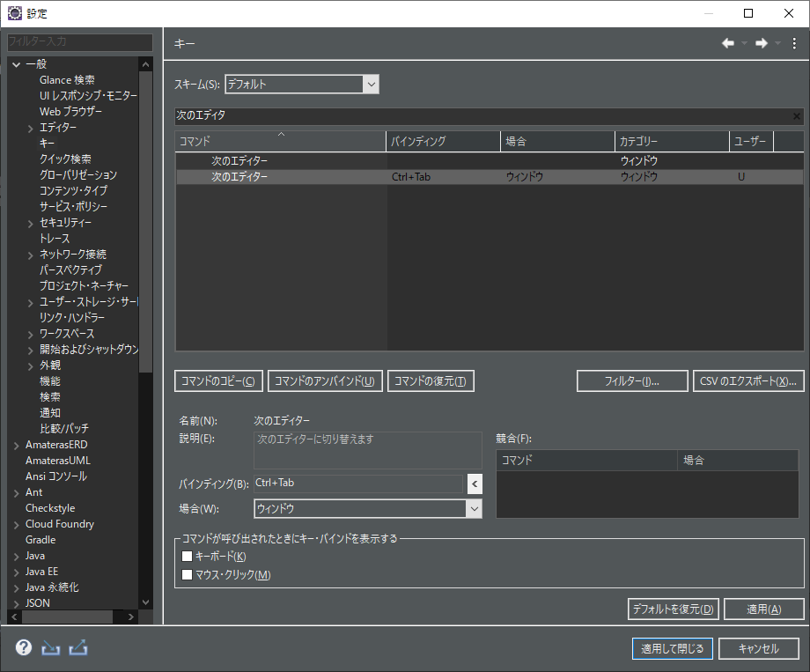810x672 pixels.
Task: Click tree scrollbar up arrow
Action: 145,64
